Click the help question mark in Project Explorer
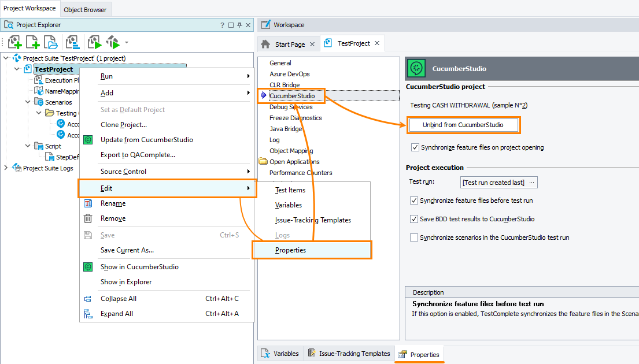Image resolution: width=639 pixels, height=364 pixels. (222, 25)
